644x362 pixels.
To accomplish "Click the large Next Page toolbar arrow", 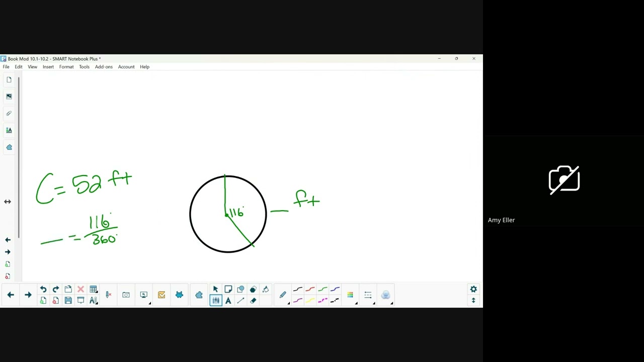I will click(x=28, y=295).
